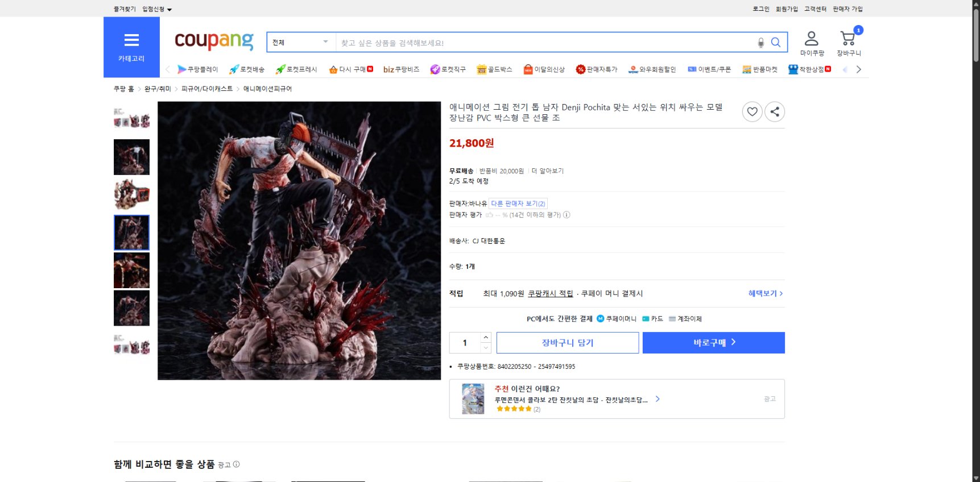Open the recommended product thumbnail in 추천 box
The width and height of the screenshot is (980, 482).
coord(473,398)
